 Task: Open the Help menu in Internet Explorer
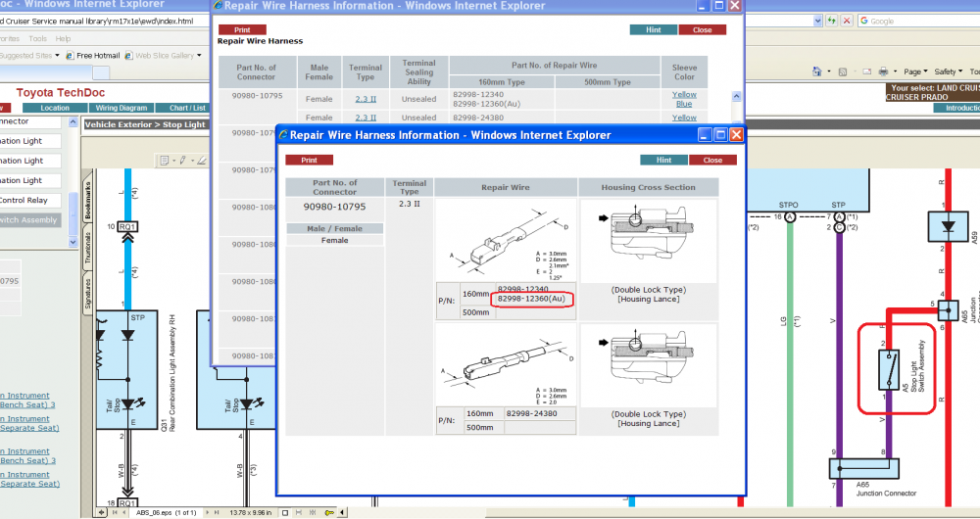[63, 39]
